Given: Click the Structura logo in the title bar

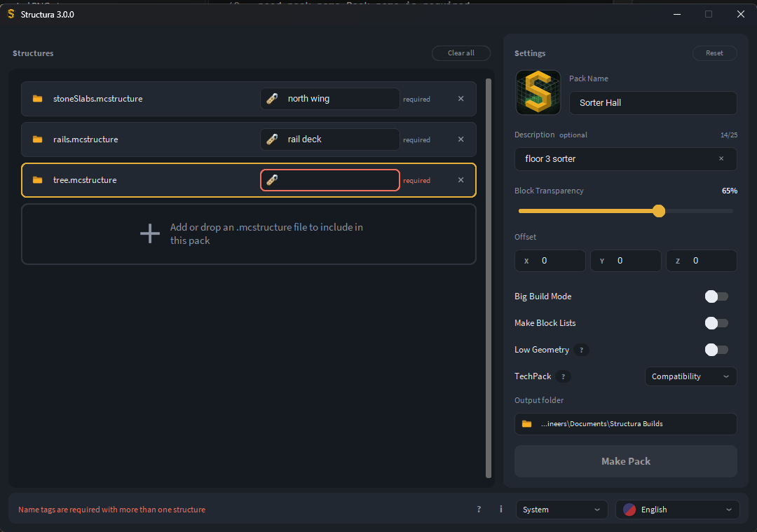Looking at the screenshot, I should click(x=11, y=14).
